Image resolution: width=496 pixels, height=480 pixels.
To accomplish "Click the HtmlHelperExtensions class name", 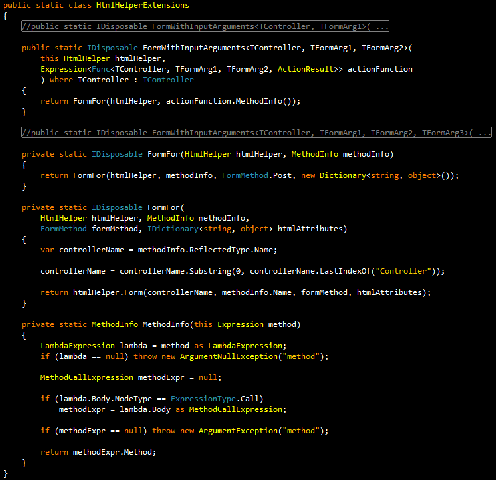I will [x=143, y=5].
